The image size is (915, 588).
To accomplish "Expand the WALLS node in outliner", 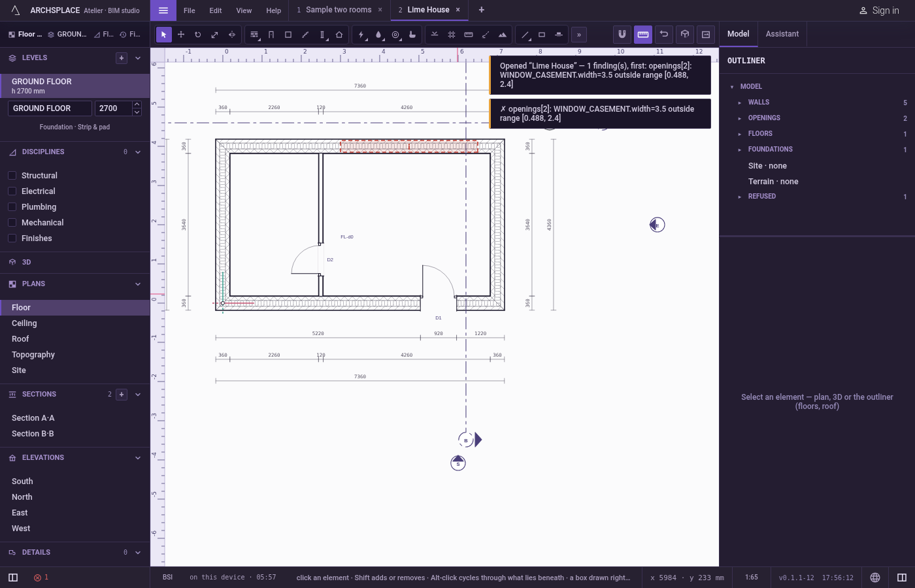I will [x=740, y=103].
